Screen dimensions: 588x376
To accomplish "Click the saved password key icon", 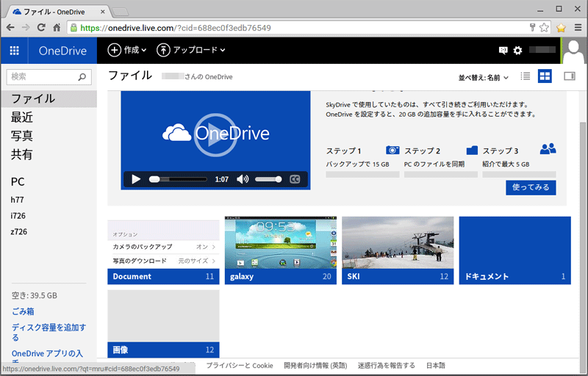I will 531,27.
